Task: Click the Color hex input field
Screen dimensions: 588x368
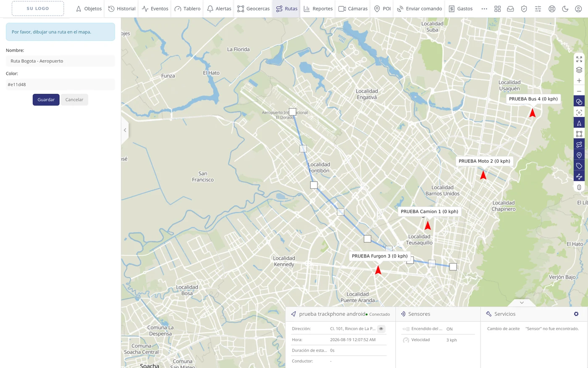Action: (x=60, y=85)
